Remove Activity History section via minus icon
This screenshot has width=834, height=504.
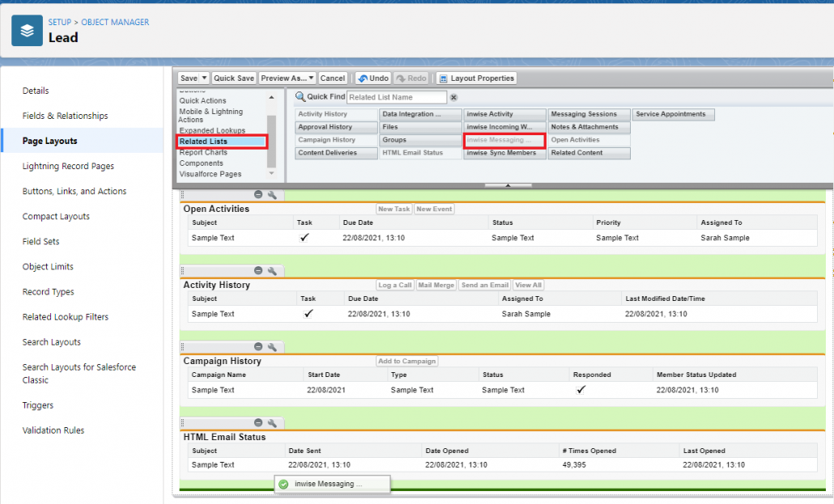pyautogui.click(x=258, y=271)
